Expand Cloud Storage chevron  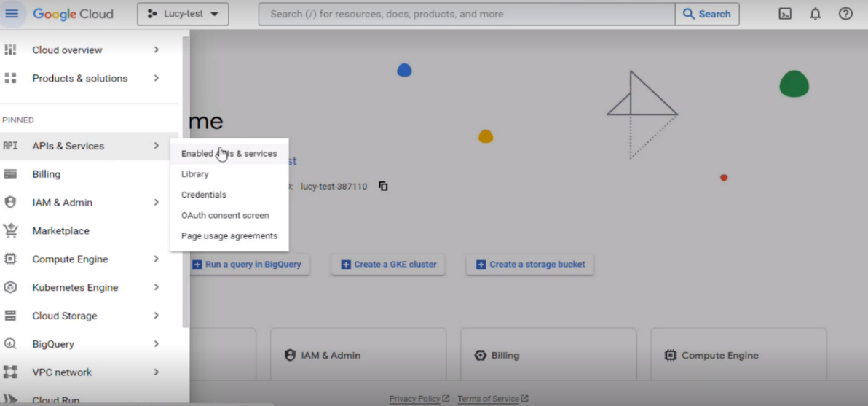coord(156,315)
